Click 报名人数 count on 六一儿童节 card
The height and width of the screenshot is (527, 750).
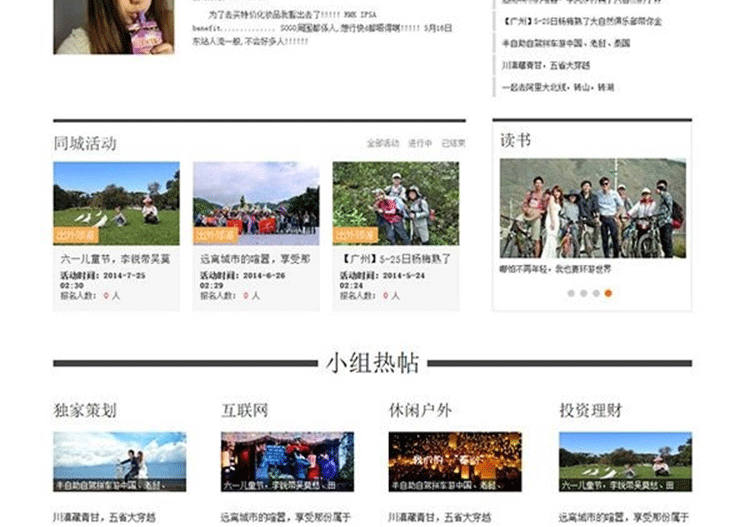click(x=90, y=296)
